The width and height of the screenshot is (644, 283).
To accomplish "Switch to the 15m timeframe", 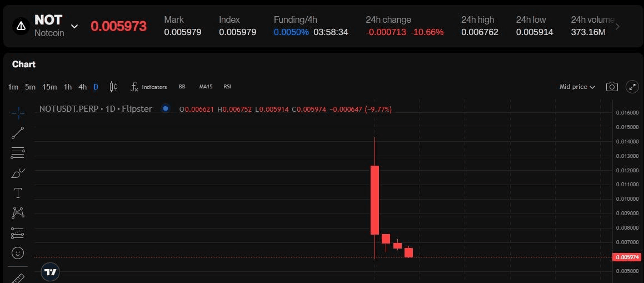I will 49,87.
